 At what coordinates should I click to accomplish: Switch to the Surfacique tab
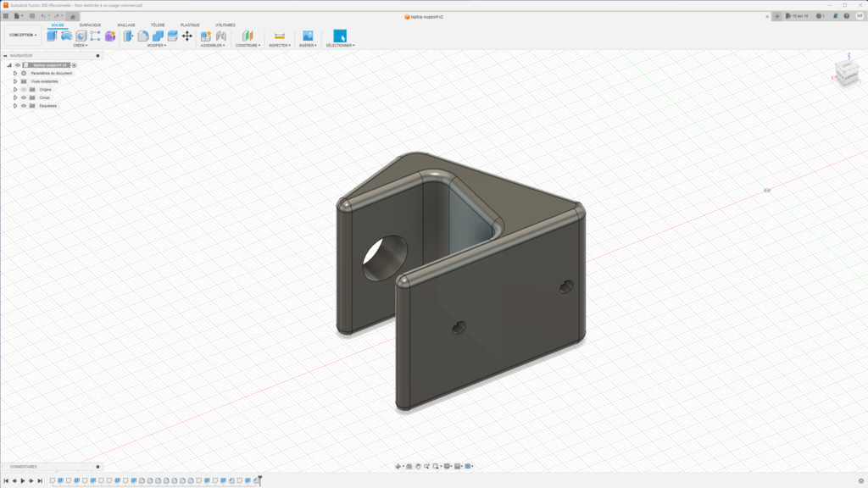[x=90, y=25]
